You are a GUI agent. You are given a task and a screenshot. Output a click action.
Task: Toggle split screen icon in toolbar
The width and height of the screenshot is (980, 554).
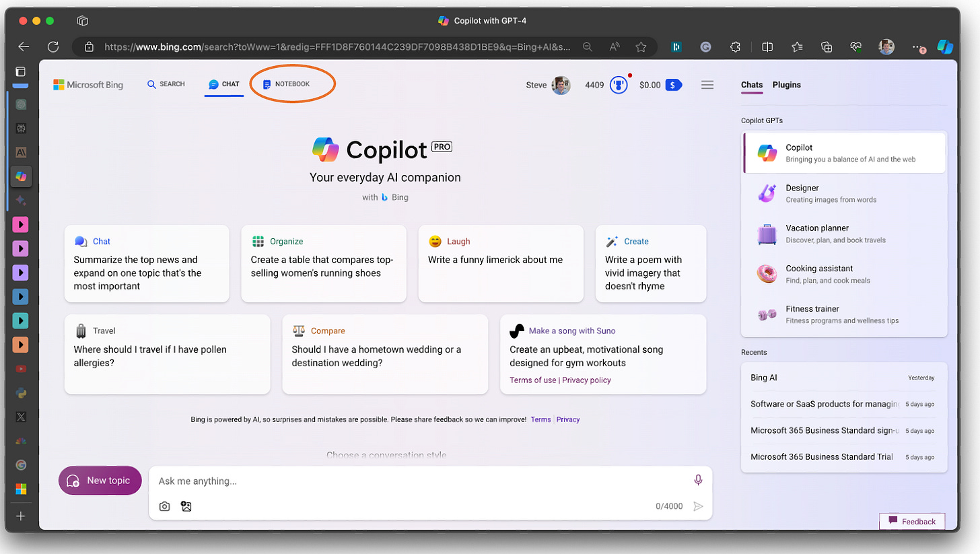coord(767,47)
